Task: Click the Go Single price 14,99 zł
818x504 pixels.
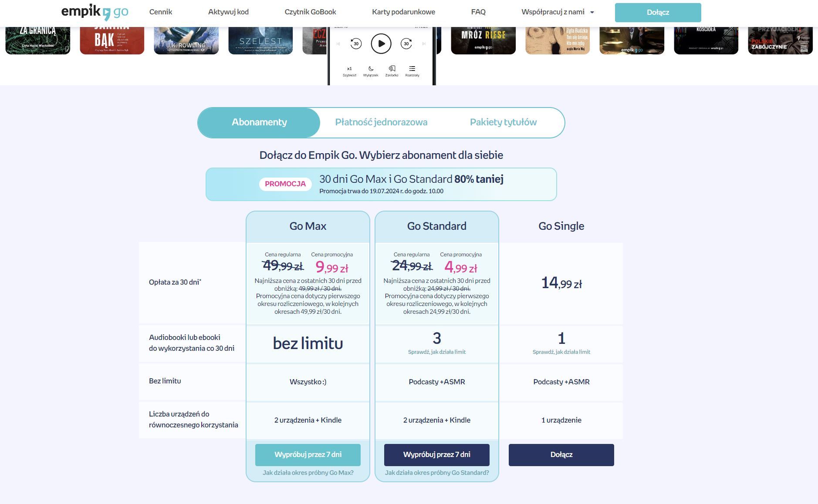Action: tap(561, 283)
